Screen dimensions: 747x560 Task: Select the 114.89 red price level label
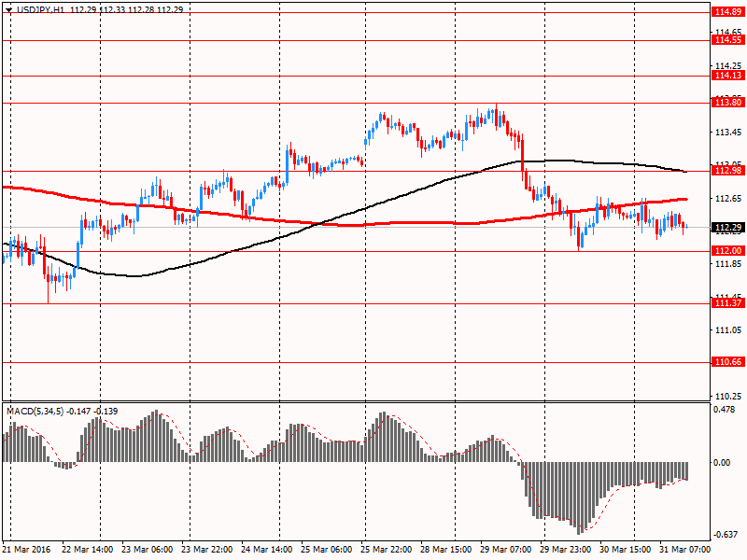point(728,12)
